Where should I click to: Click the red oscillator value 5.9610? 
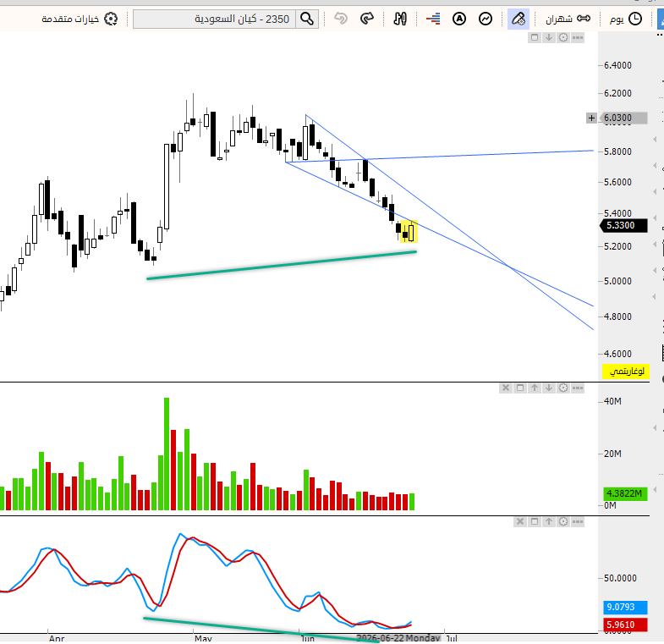pyautogui.click(x=625, y=625)
